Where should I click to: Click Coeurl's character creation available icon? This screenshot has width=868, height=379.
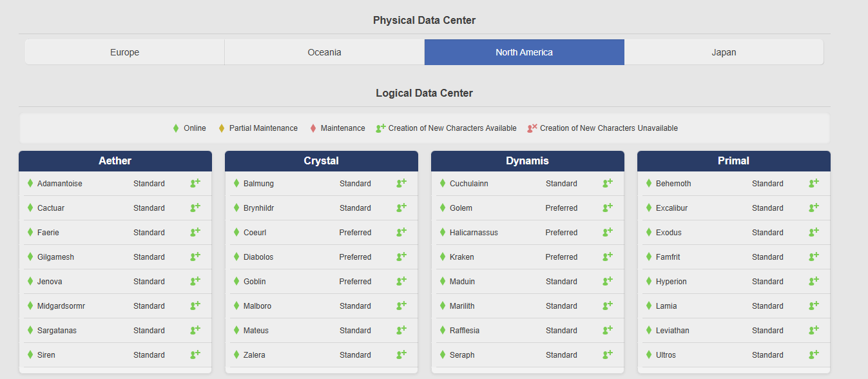[x=401, y=232]
